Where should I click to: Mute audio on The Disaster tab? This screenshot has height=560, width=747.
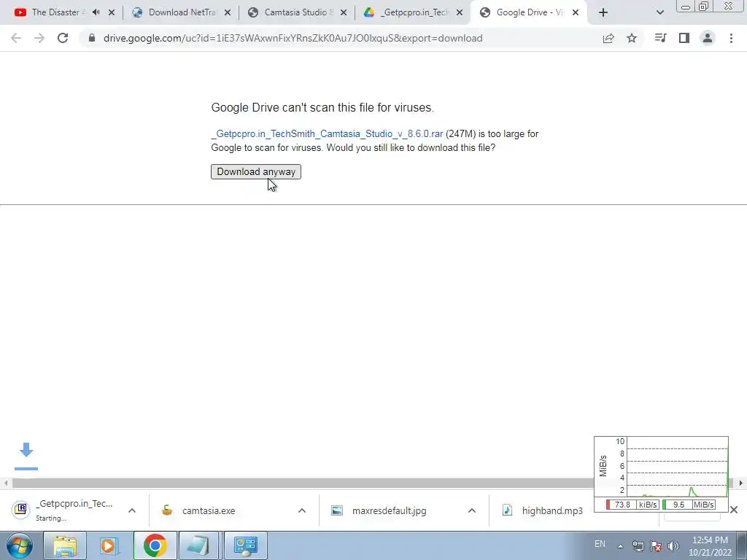(x=96, y=12)
